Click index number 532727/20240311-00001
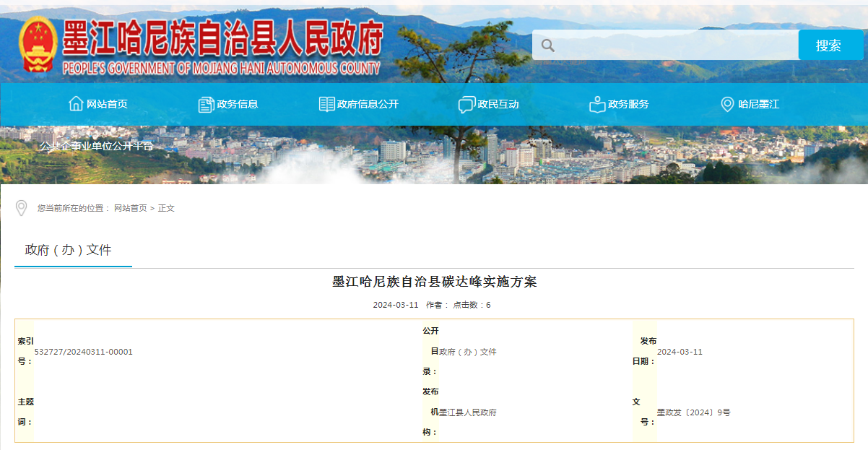This screenshot has height=450, width=868. tap(84, 352)
